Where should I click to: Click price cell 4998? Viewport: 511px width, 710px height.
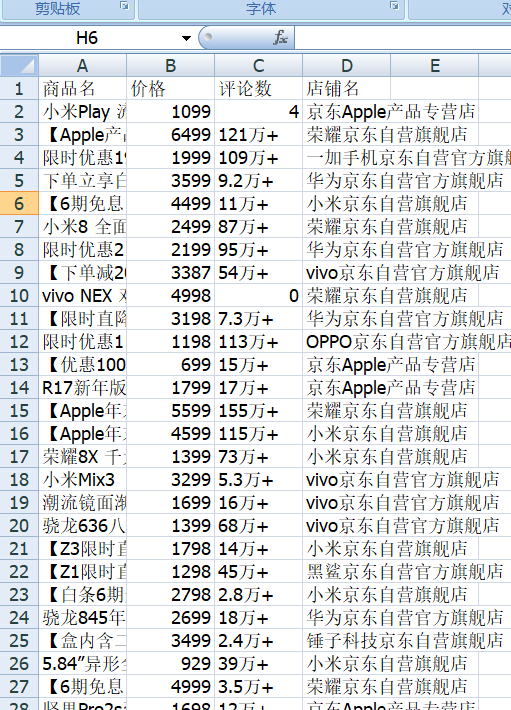[170, 296]
